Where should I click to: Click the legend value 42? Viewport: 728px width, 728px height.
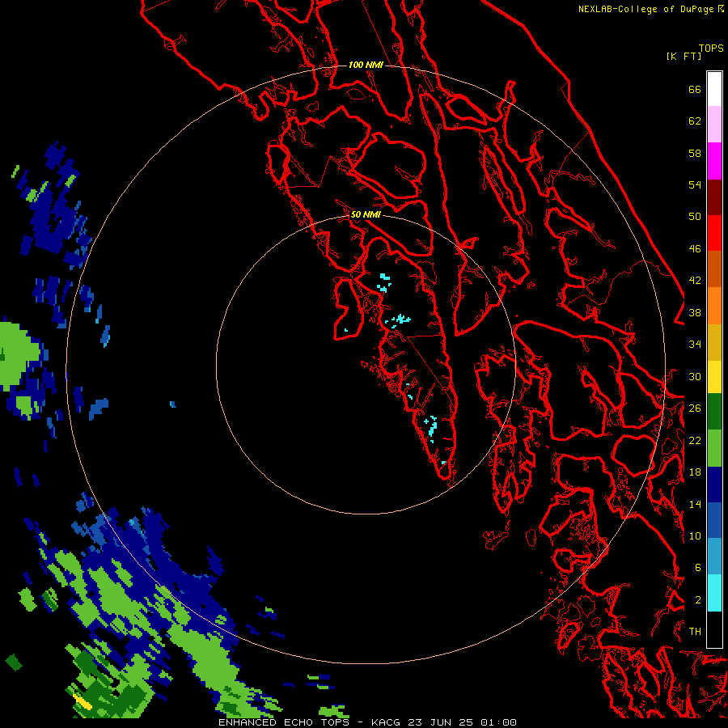695,281
